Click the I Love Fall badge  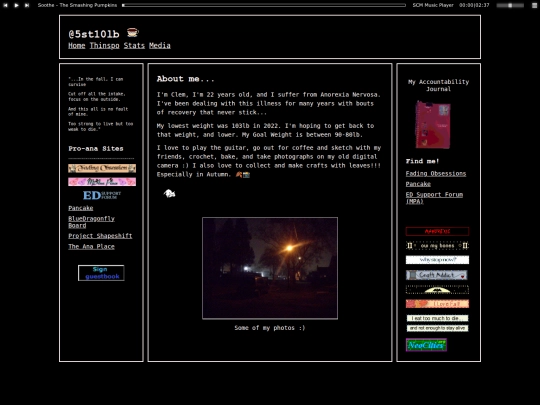click(437, 304)
